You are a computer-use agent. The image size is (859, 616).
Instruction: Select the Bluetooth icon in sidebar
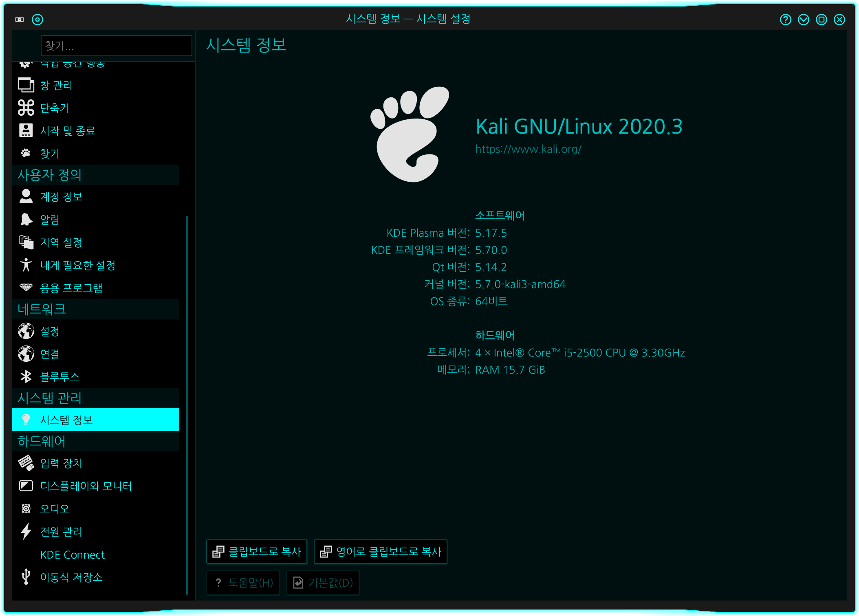(26, 376)
